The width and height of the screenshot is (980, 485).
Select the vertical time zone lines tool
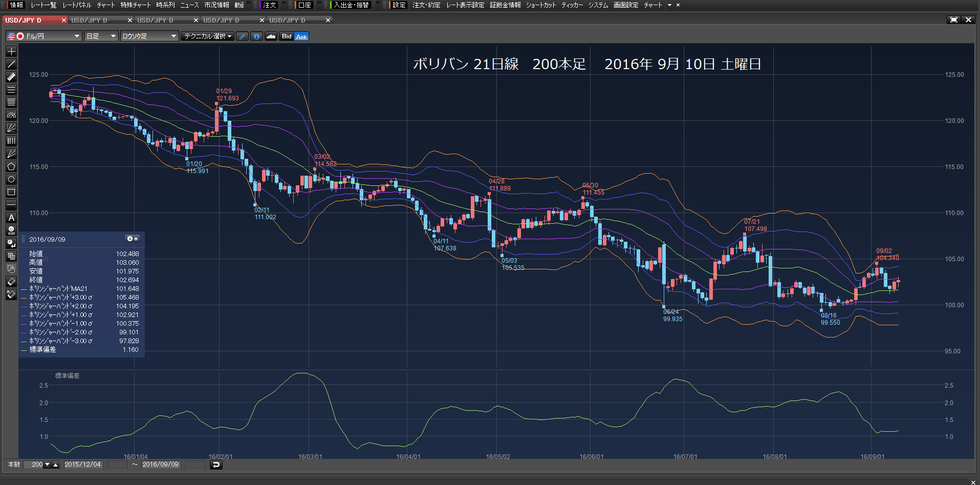coord(11,141)
